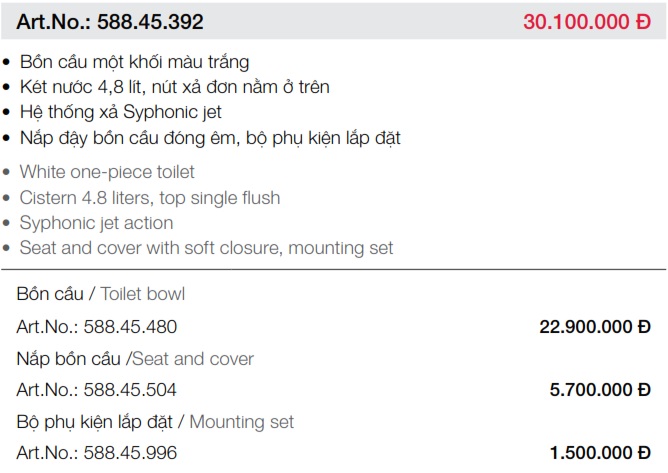
Task: Click the 1.500.000 Đ price
Action: (x=600, y=453)
